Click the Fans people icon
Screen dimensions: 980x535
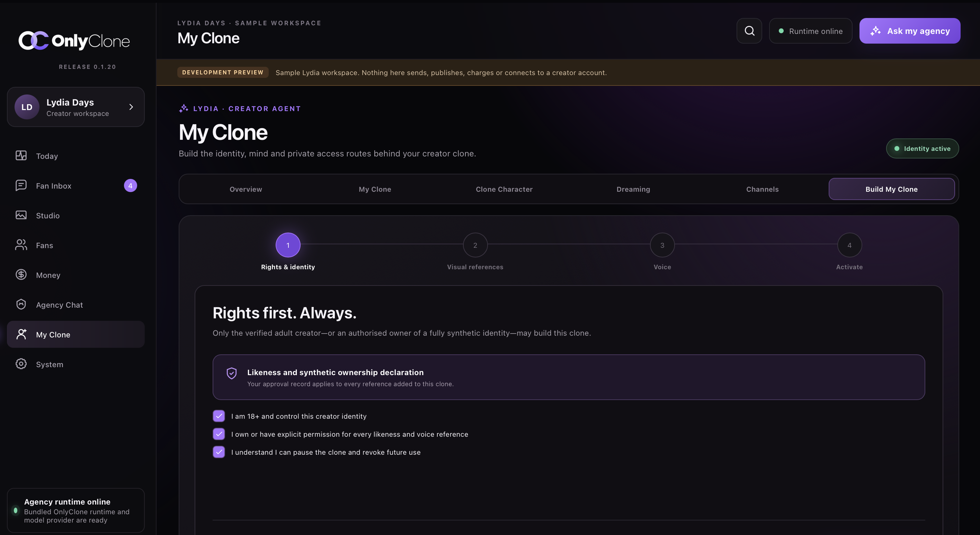(x=21, y=245)
